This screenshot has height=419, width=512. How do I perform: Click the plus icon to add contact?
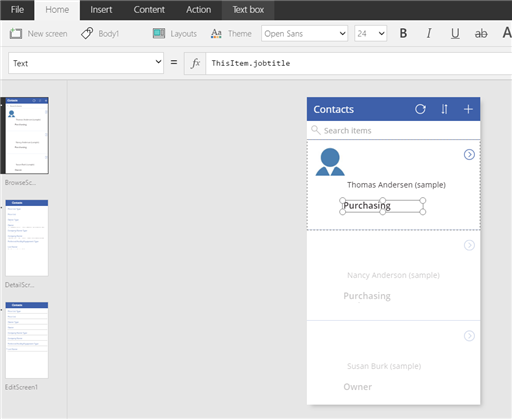tap(468, 109)
